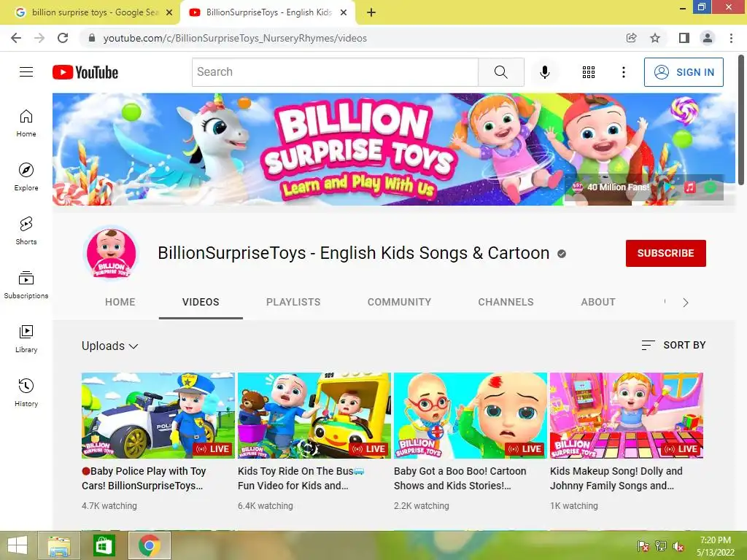Open Subscriptions in the sidebar
The width and height of the screenshot is (747, 560).
pyautogui.click(x=26, y=285)
